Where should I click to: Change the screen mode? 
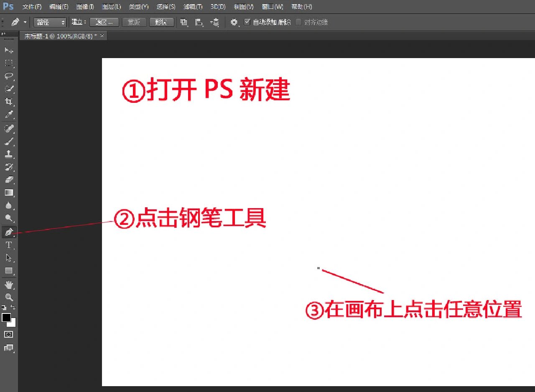pyautogui.click(x=8, y=348)
